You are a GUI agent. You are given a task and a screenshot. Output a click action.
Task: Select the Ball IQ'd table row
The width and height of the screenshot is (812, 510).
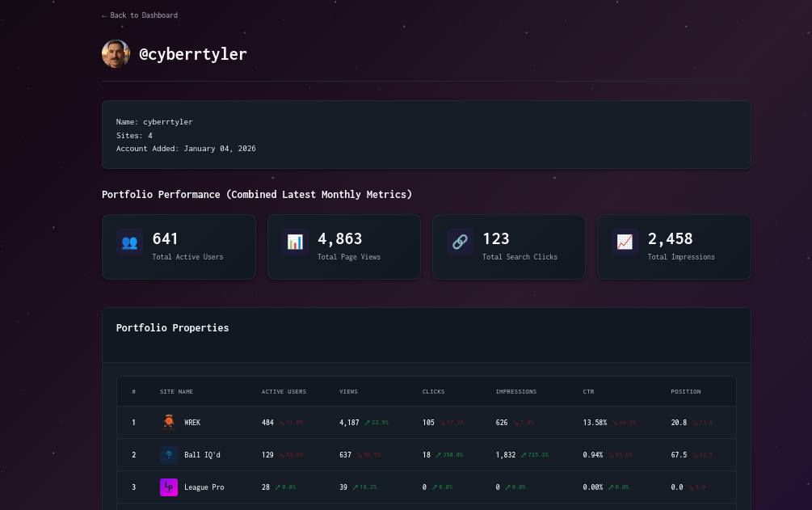pos(404,454)
